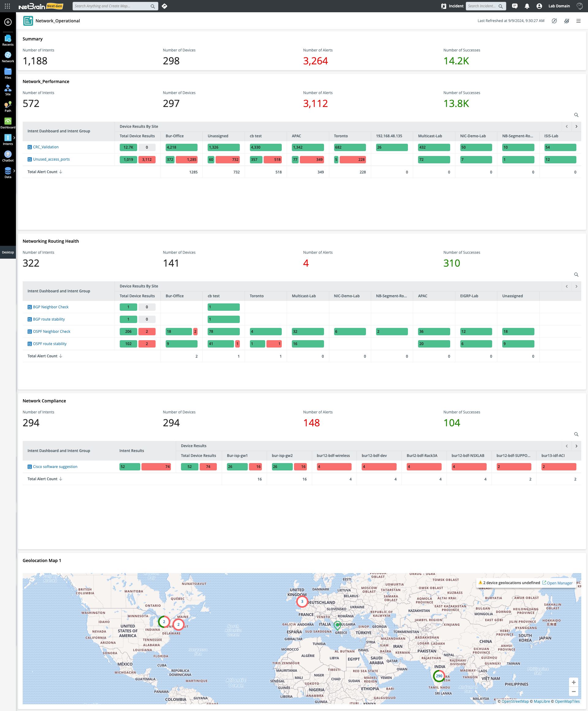The width and height of the screenshot is (588, 711).
Task: Click the Search Anything and Create Map field
Action: [x=112, y=6]
